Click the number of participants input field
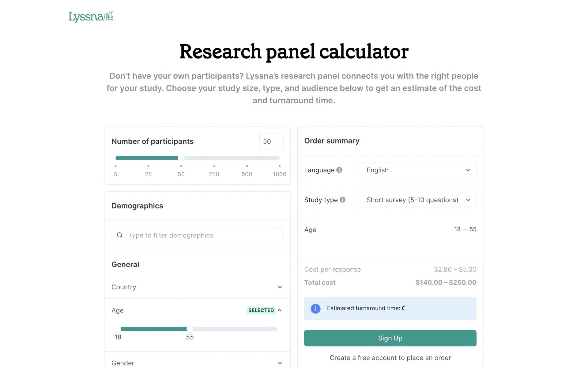This screenshot has height=368, width=588. (x=271, y=141)
